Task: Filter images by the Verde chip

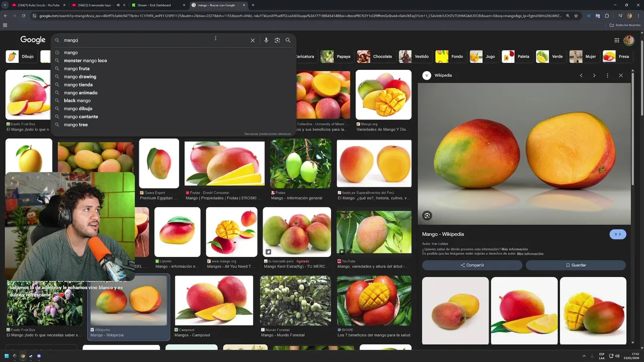Action: (x=550, y=56)
